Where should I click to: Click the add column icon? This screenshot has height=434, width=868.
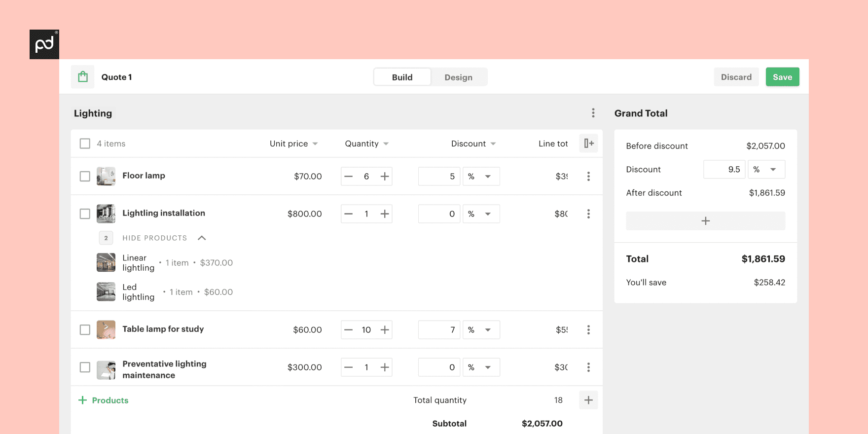pos(588,144)
